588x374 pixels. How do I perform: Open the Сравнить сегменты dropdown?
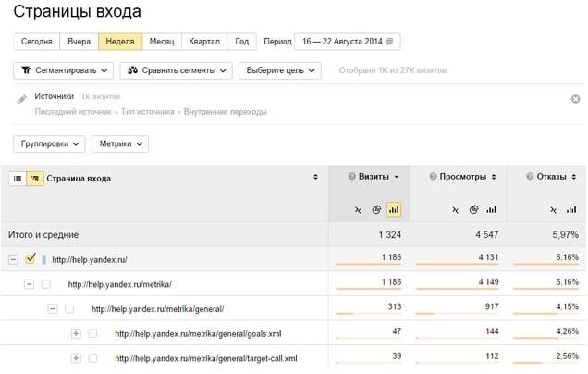click(x=177, y=70)
